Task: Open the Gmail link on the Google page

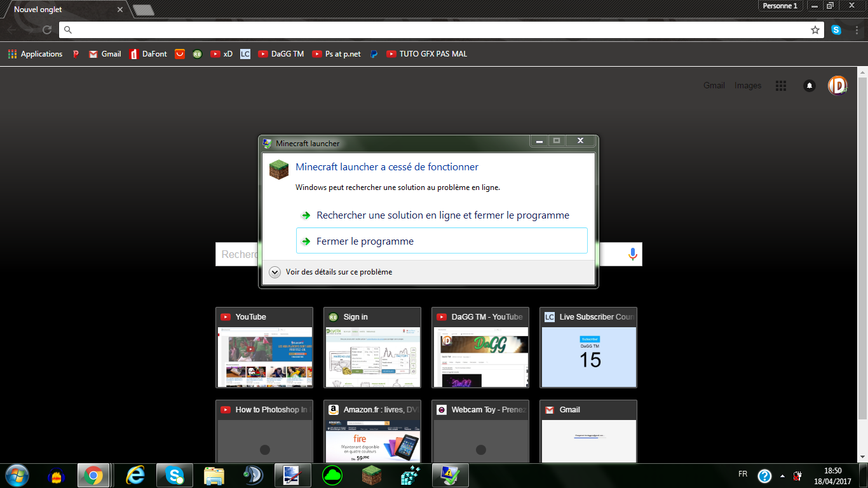Action: click(714, 85)
